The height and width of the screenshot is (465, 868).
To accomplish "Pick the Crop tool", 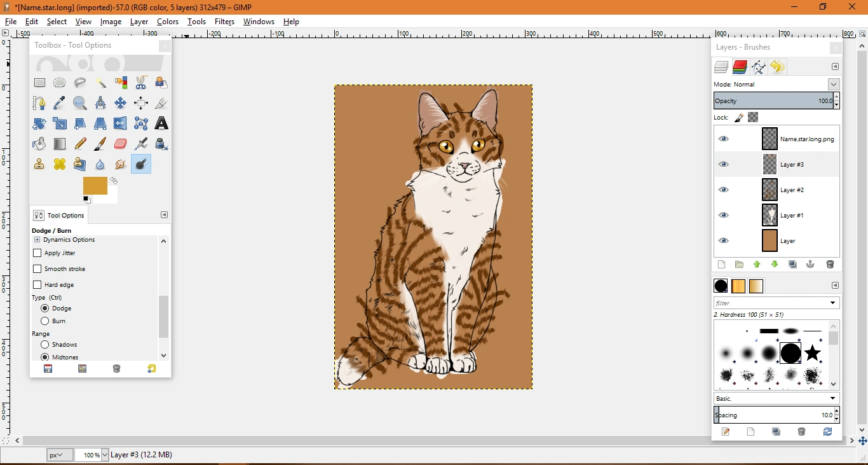I will click(x=161, y=103).
